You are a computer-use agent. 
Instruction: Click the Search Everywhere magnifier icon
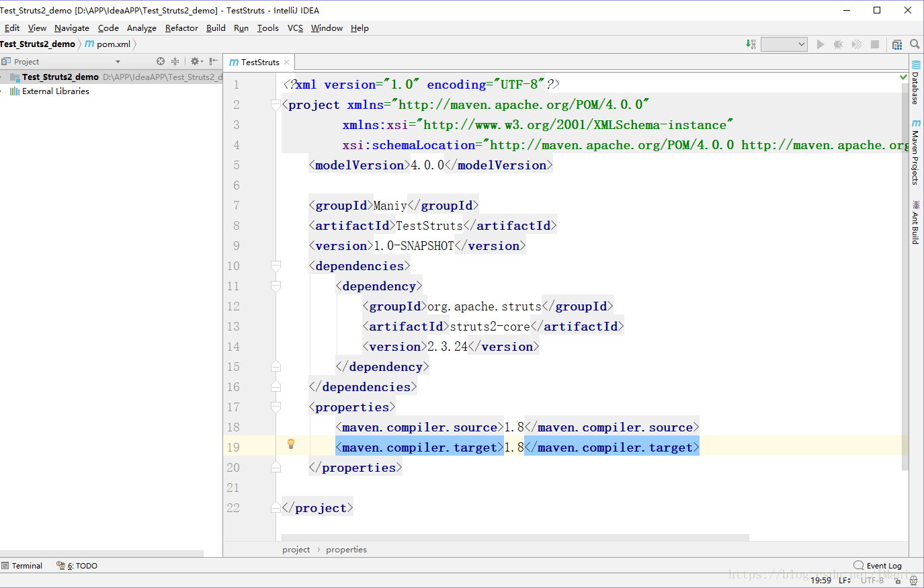[x=915, y=44]
